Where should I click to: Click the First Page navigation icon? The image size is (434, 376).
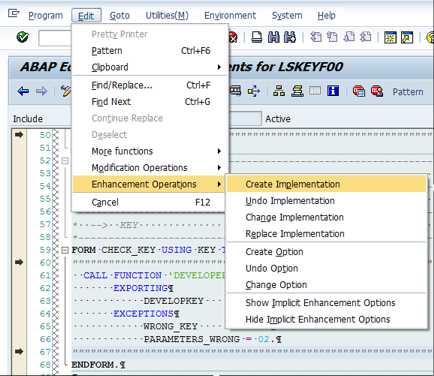tap(316, 37)
